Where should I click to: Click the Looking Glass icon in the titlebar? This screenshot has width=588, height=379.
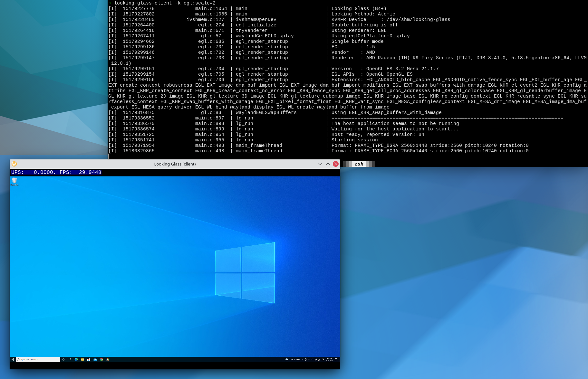(x=14, y=164)
